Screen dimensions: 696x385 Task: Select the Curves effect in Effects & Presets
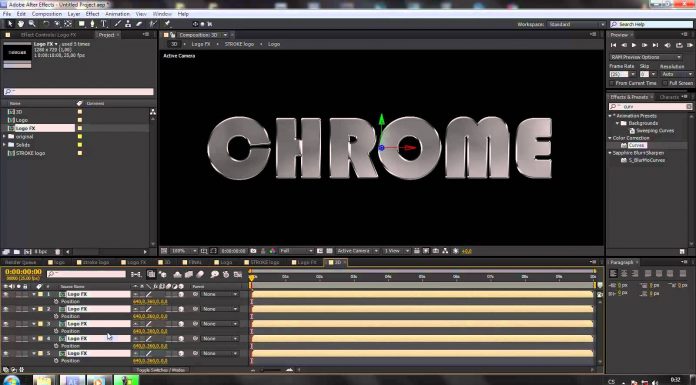(637, 145)
